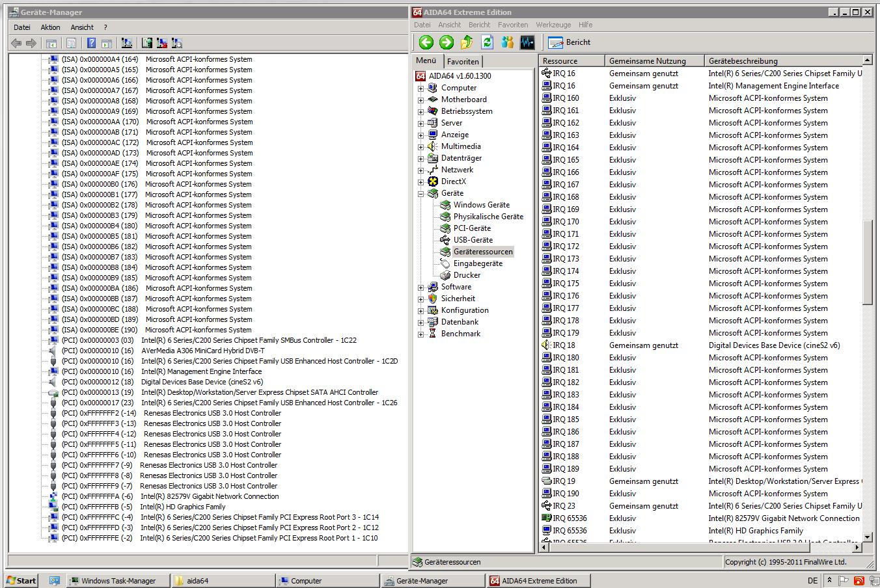
Task: Open Werkzeuge menu in AIDA64
Action: [553, 25]
